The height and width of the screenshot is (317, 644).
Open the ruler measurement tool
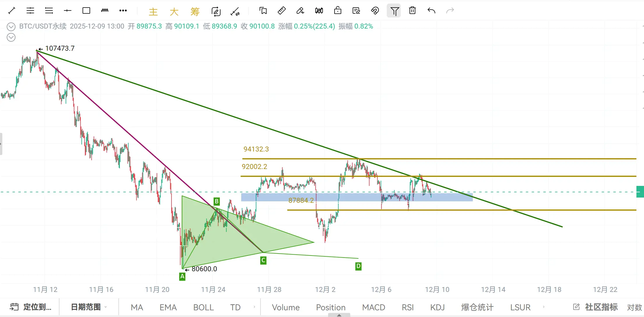click(x=281, y=11)
